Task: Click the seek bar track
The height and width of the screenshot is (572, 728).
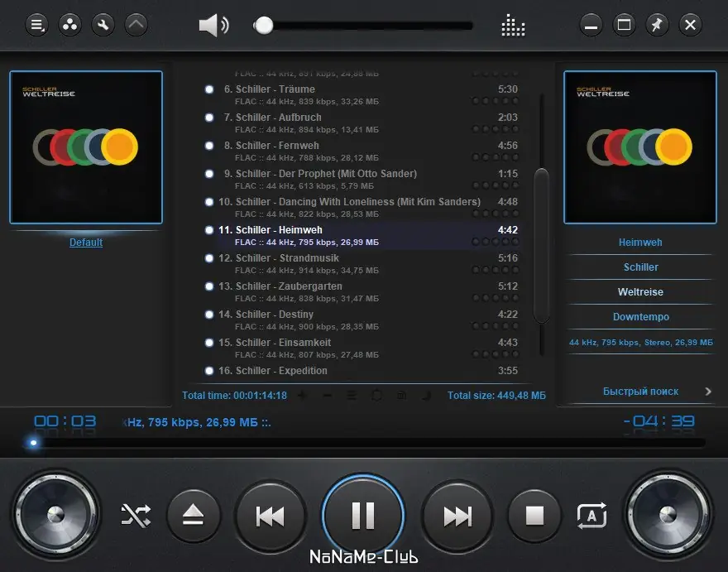Action: pyautogui.click(x=366, y=443)
